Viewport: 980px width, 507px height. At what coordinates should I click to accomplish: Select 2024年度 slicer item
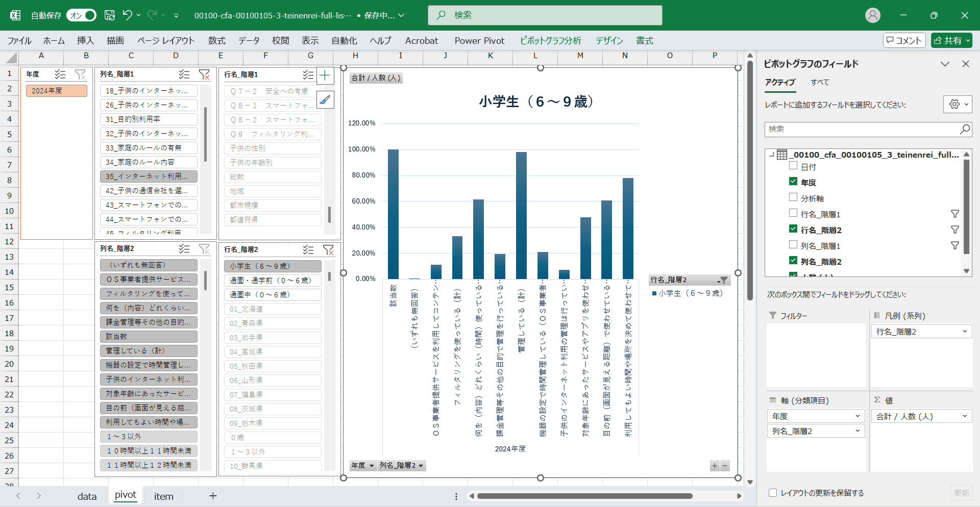click(x=56, y=91)
